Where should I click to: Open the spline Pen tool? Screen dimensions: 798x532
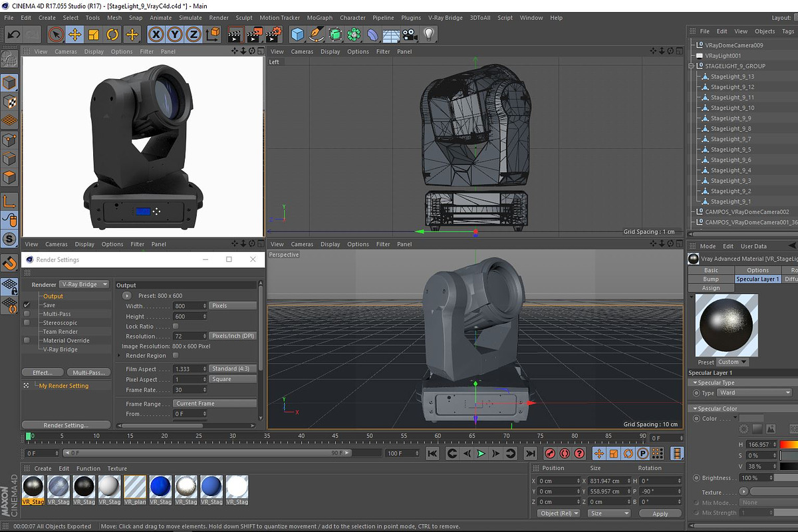[317, 35]
